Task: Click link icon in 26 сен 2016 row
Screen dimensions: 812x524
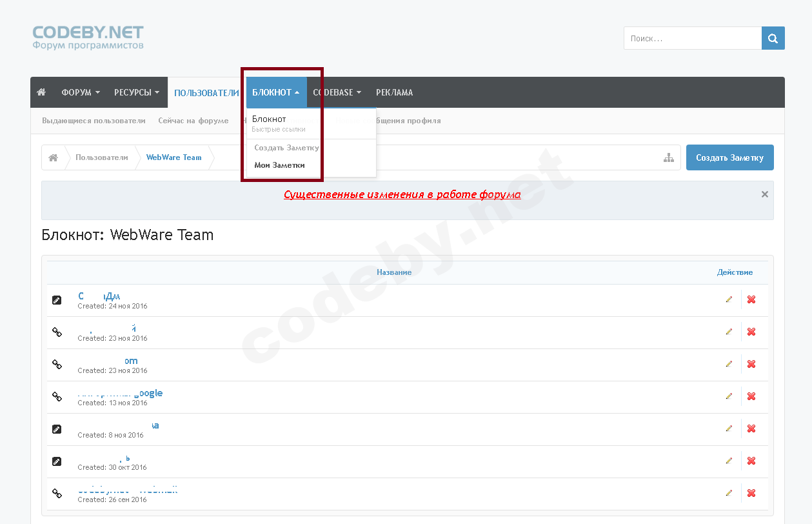Action: click(x=57, y=494)
